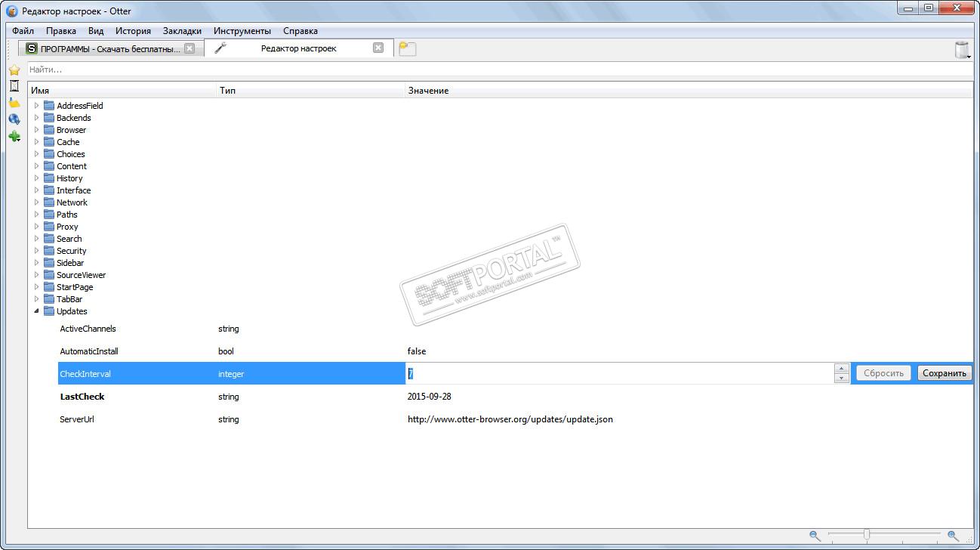Screen dimensions: 980x550
Task: Click the zoom slider handle
Action: (866, 535)
